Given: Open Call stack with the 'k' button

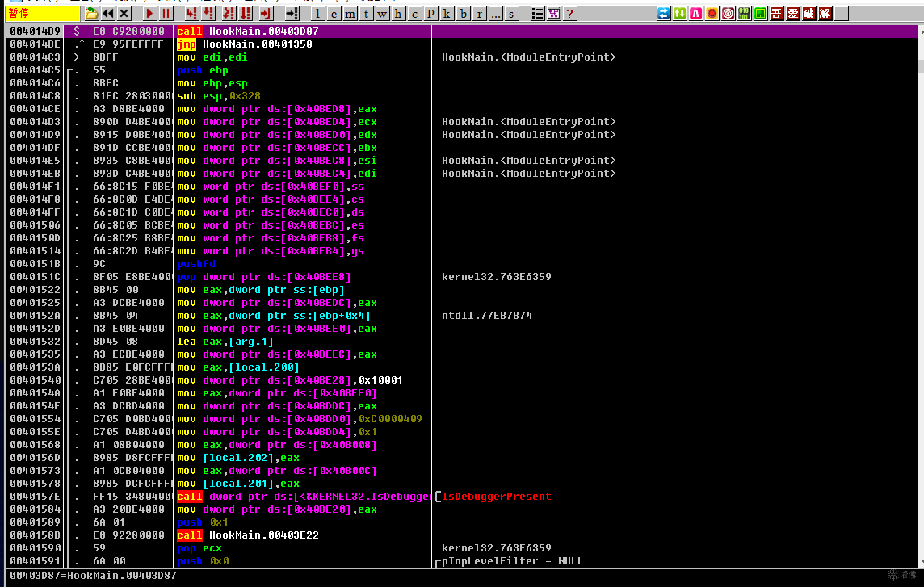Looking at the screenshot, I should (447, 14).
